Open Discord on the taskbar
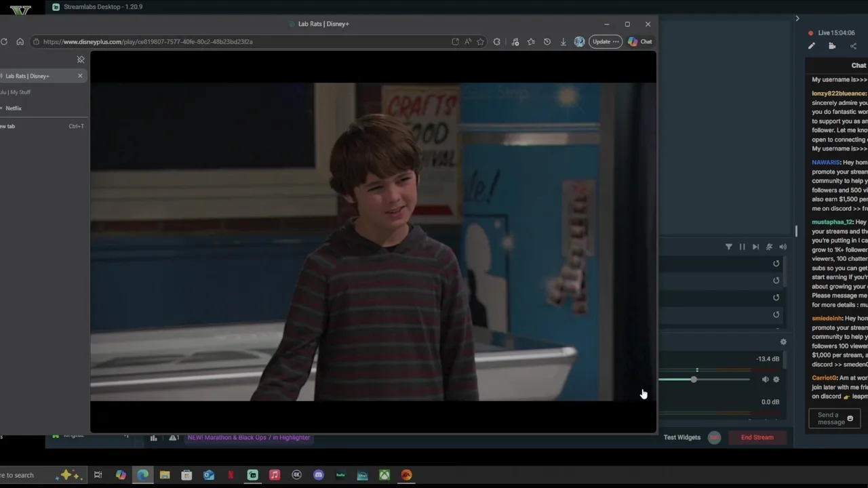The width and height of the screenshot is (868, 488). tap(319, 475)
